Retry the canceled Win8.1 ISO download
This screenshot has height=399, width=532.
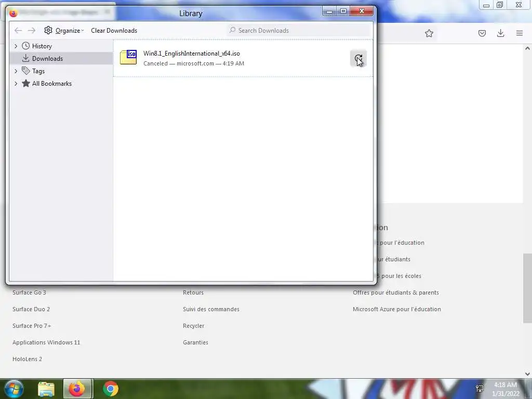(358, 59)
